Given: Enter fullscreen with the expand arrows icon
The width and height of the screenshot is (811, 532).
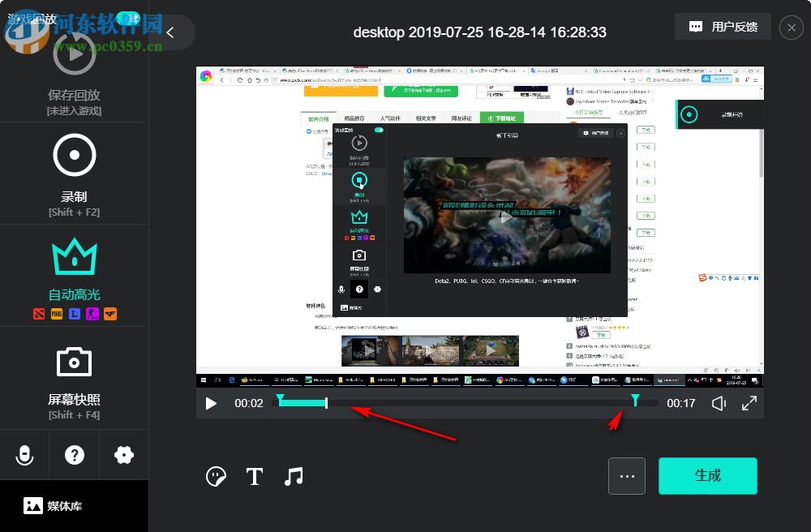Looking at the screenshot, I should [x=749, y=403].
